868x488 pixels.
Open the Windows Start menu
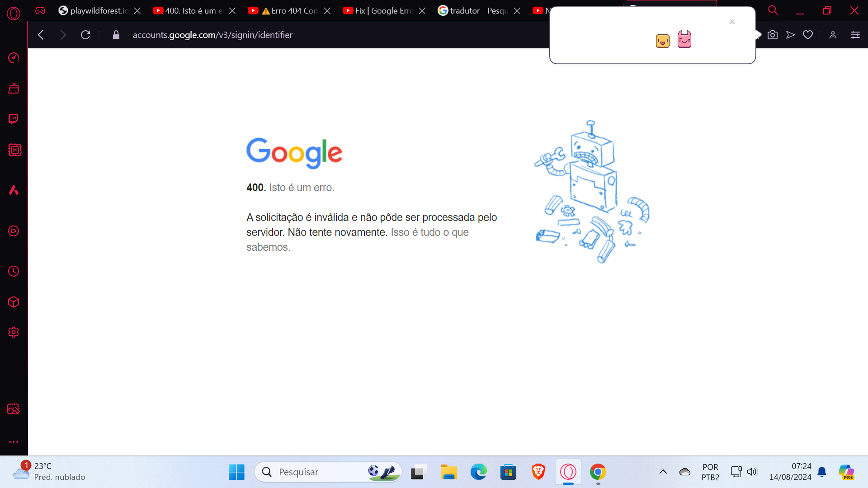coord(236,472)
